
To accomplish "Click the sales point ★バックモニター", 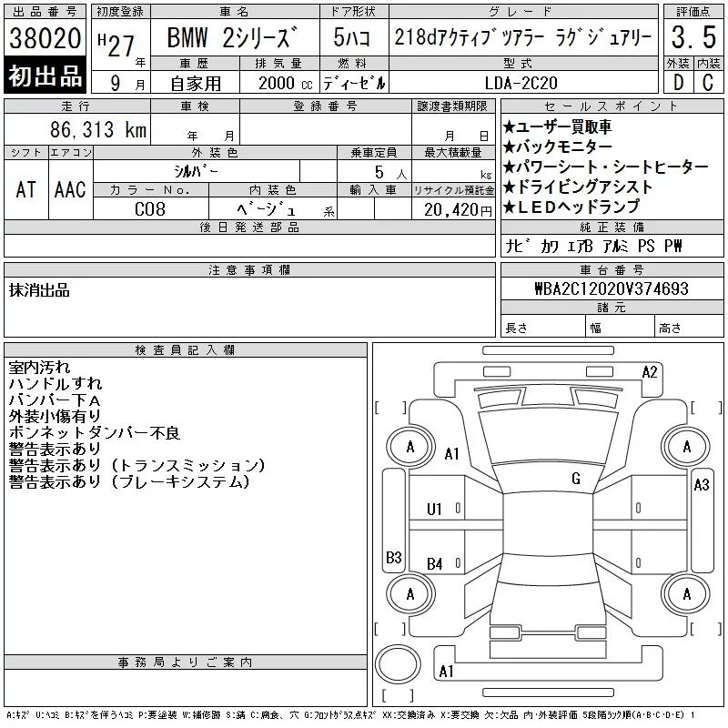I will [557, 147].
